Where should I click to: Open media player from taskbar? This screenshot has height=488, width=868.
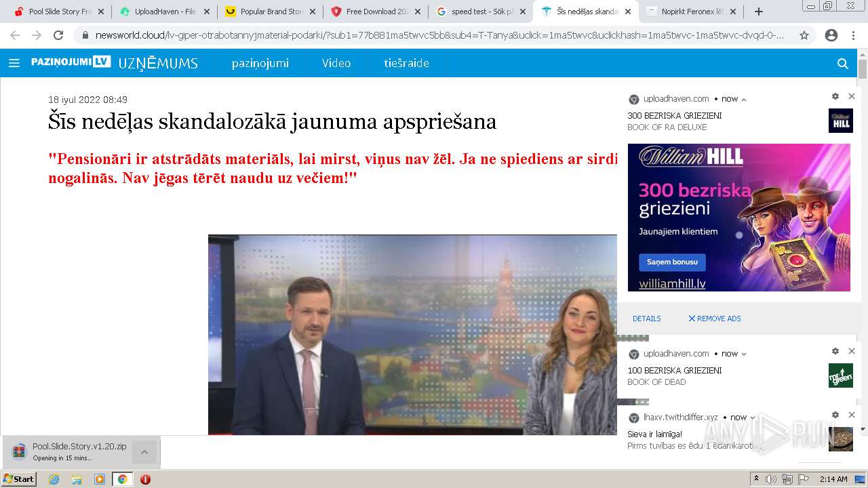pos(100,479)
